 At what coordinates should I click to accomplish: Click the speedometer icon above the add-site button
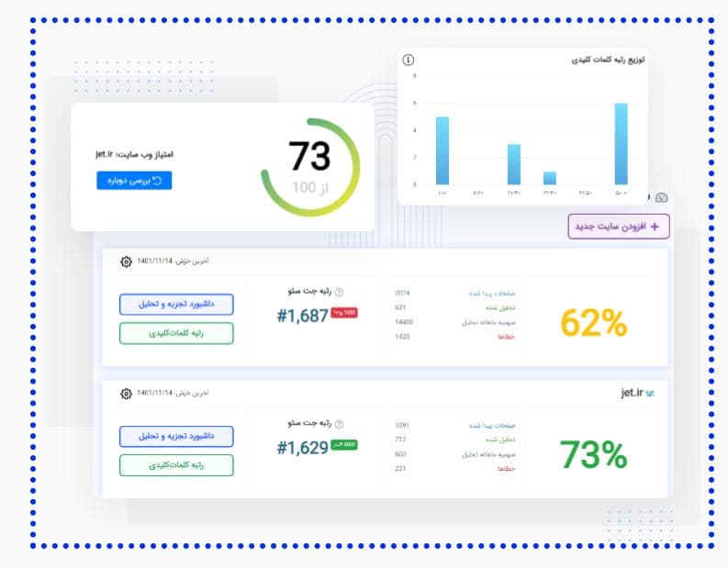point(663,196)
